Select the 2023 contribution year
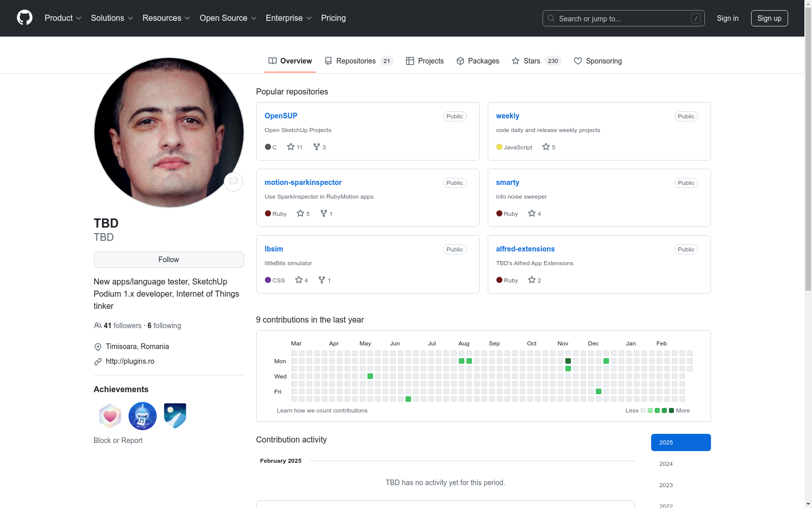The width and height of the screenshot is (812, 508). [x=681, y=485]
